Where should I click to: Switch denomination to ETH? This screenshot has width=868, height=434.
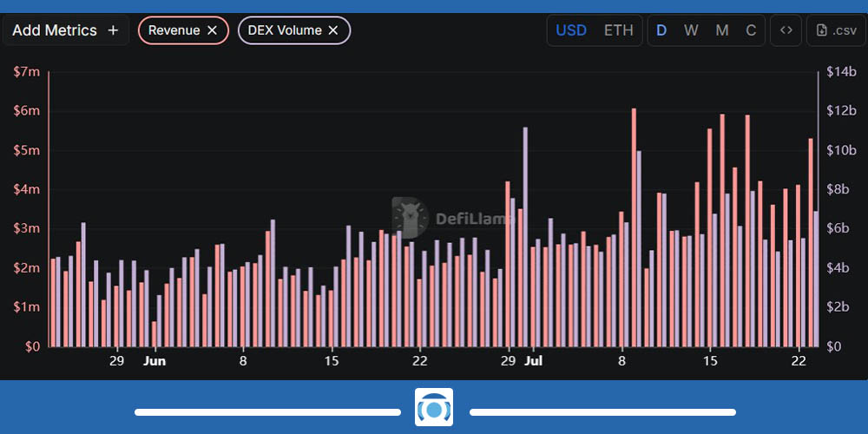click(618, 30)
